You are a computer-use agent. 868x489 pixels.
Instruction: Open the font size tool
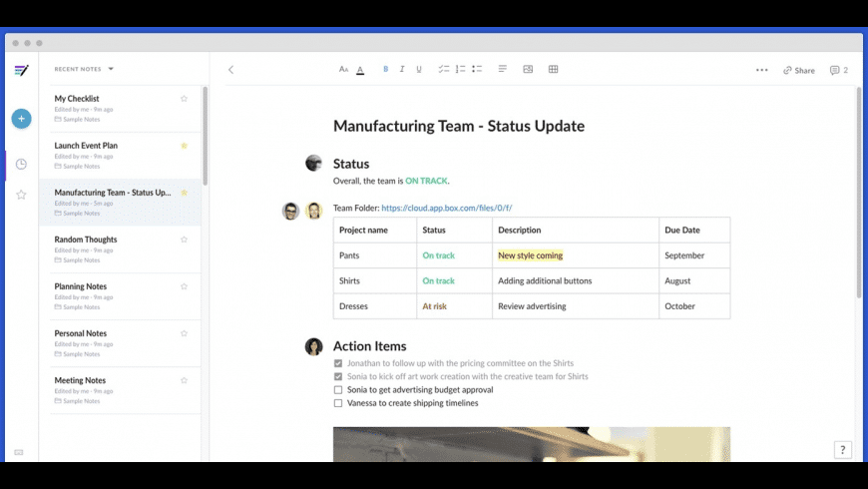point(343,69)
